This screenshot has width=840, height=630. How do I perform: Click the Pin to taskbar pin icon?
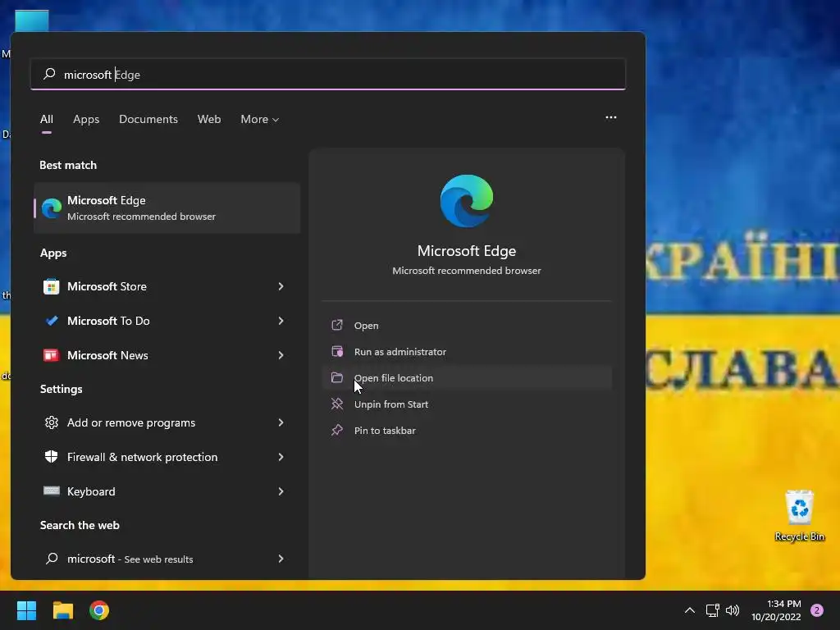337,430
